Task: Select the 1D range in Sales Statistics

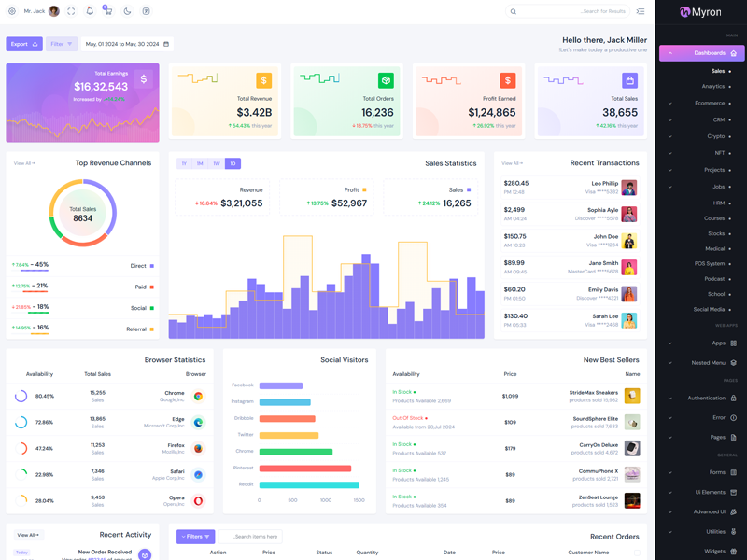Action: pyautogui.click(x=233, y=163)
